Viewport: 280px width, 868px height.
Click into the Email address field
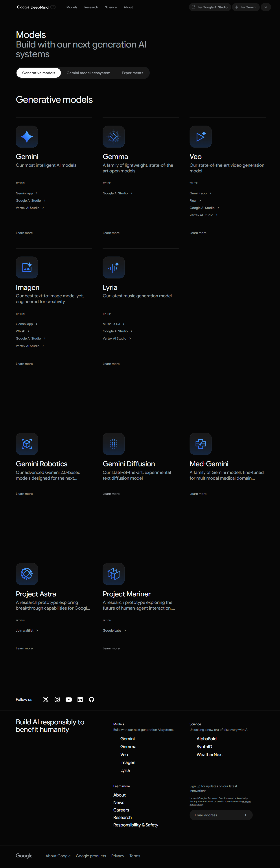tap(216, 815)
